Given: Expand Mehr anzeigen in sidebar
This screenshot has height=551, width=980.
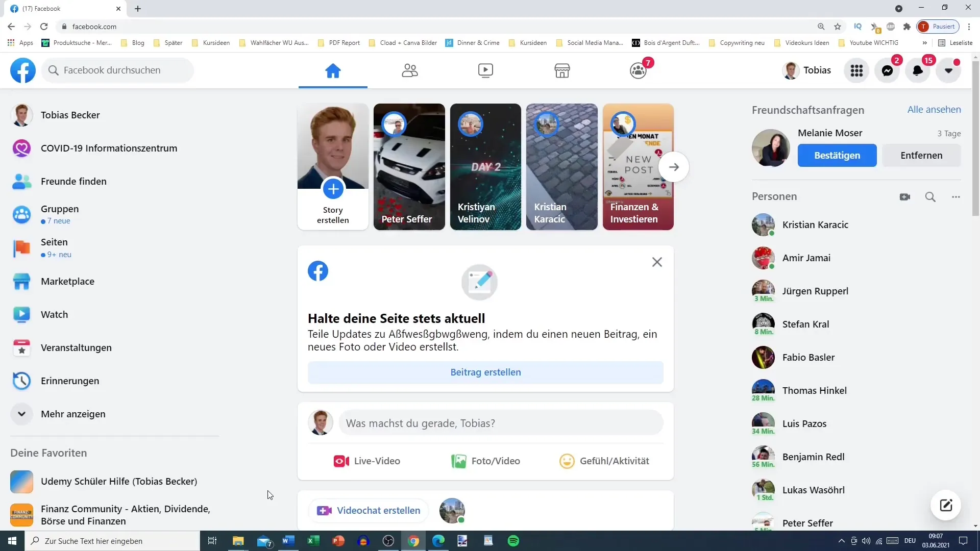Looking at the screenshot, I should click(114, 414).
